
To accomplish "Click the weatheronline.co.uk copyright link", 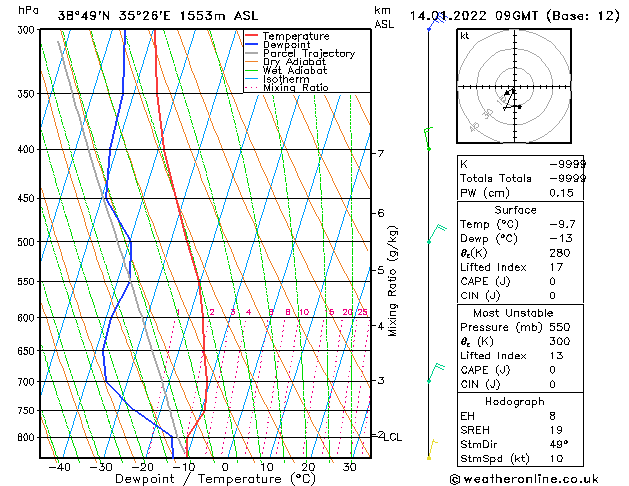I will [x=524, y=479].
